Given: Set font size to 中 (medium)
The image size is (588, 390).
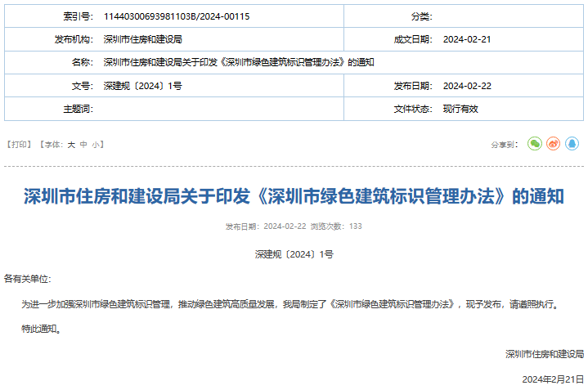Looking at the screenshot, I should 83,145.
